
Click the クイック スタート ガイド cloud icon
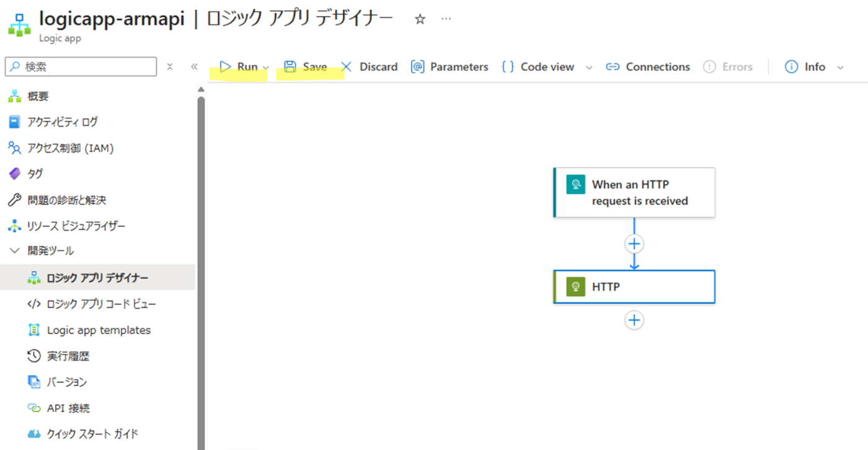[x=34, y=434]
